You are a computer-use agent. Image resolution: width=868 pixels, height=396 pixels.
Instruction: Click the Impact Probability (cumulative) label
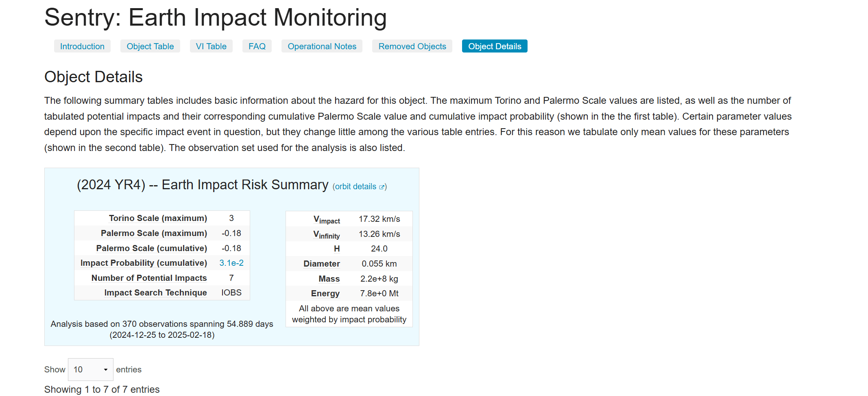pos(144,263)
